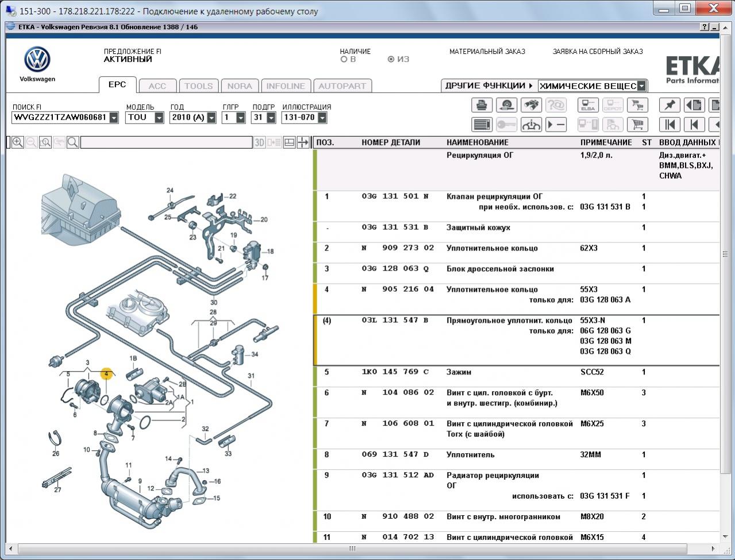Click the plain magnifier search icon

point(73,142)
